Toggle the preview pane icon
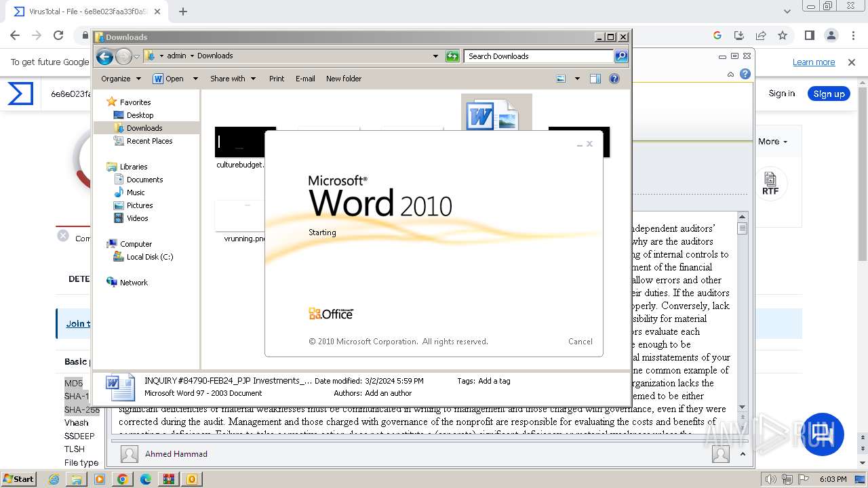 click(x=595, y=79)
